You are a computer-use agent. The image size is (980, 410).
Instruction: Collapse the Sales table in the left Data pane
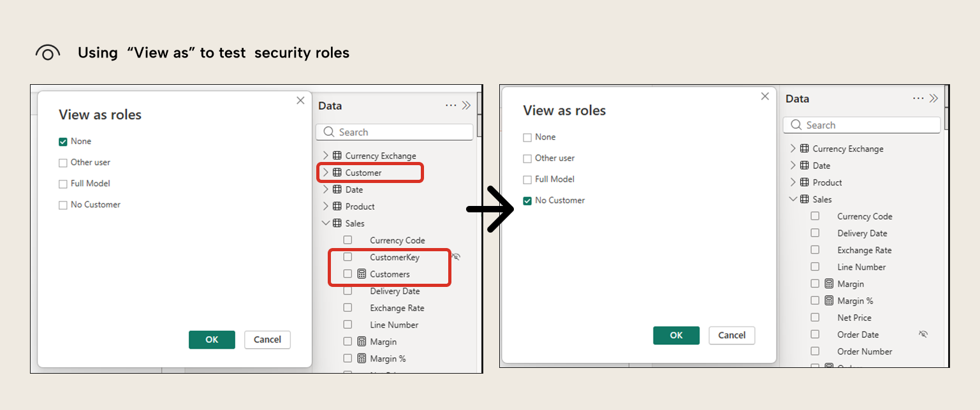[x=326, y=223]
